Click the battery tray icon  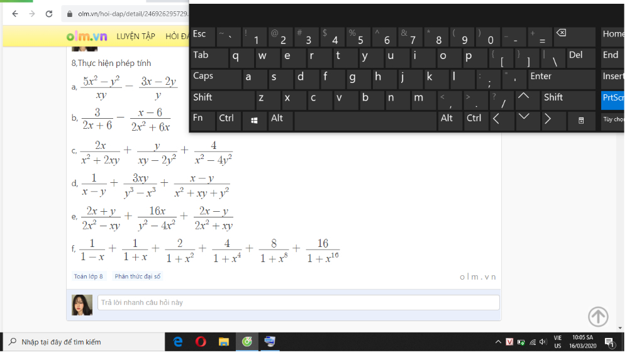(x=521, y=342)
